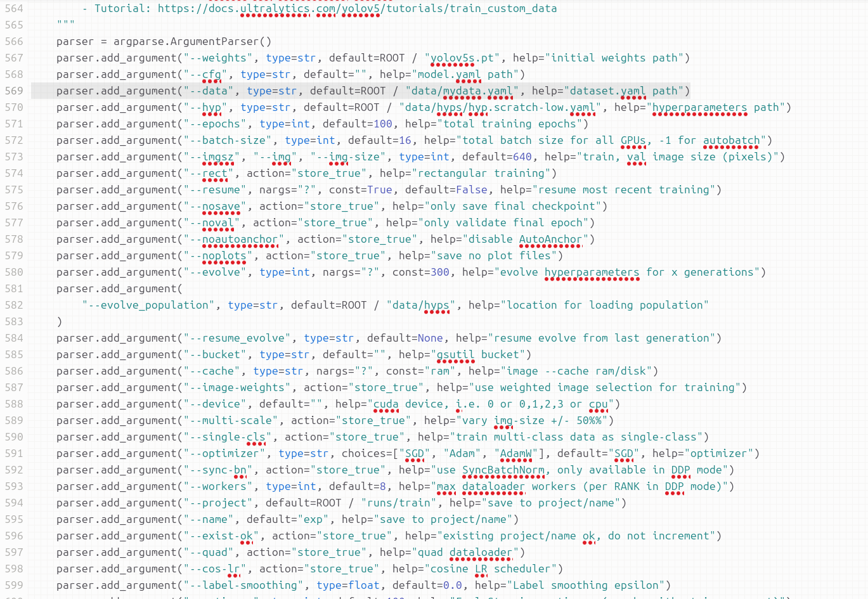The image size is (868, 599).
Task: Click line number 564 in the gutter
Action: click(14, 8)
